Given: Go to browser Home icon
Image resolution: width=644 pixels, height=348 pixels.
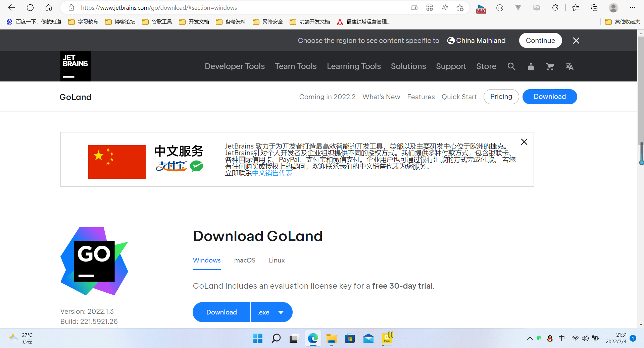Looking at the screenshot, I should [x=49, y=7].
